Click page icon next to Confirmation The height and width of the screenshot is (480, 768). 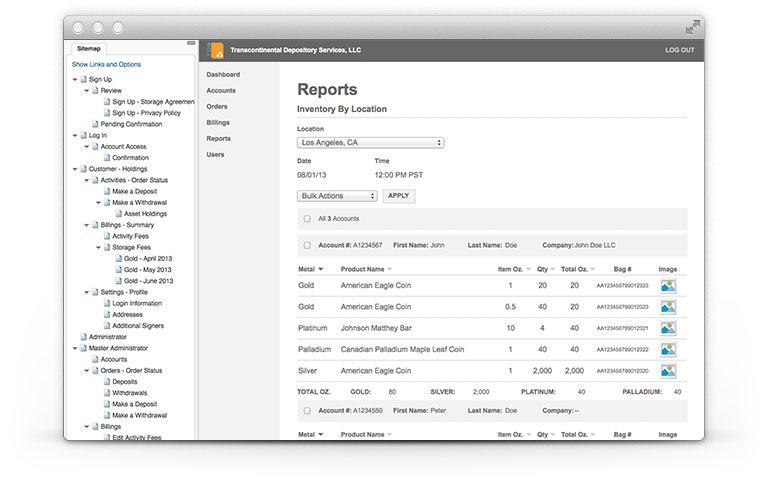[x=107, y=158]
